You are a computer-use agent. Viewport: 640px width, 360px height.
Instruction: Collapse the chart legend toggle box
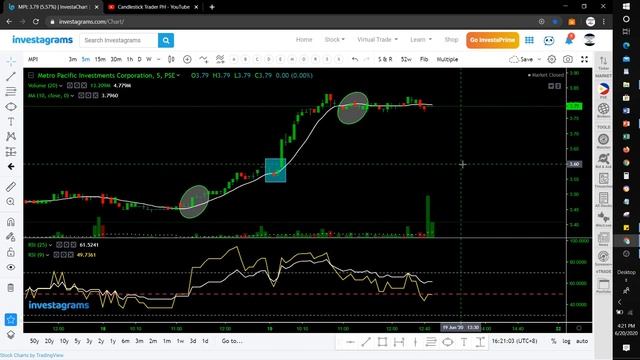tap(31, 76)
